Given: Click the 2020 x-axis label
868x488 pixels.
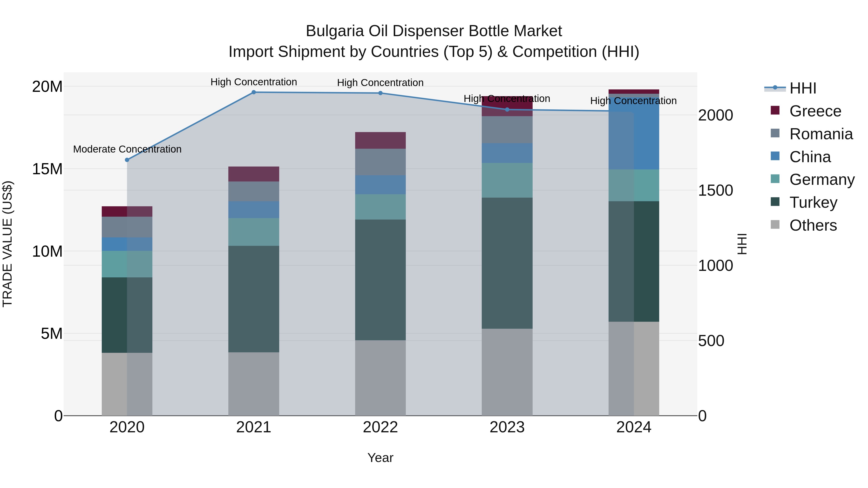Looking at the screenshot, I should [127, 427].
